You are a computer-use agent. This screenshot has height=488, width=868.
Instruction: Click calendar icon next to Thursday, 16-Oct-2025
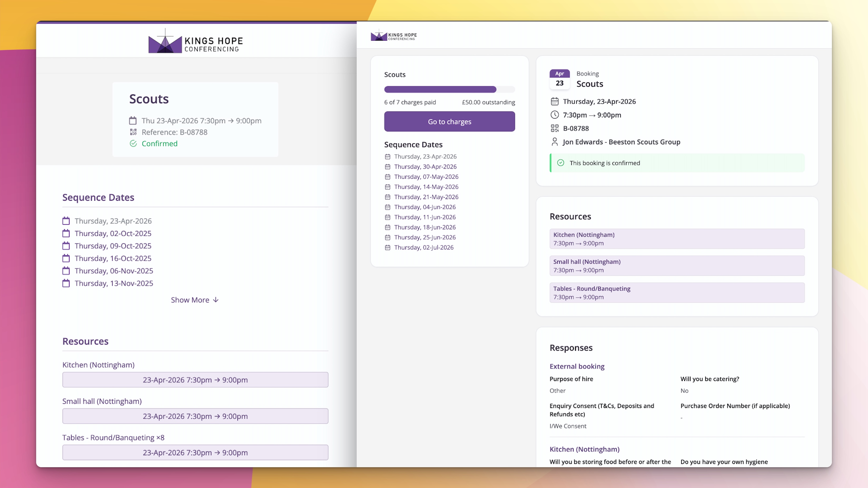tap(66, 258)
